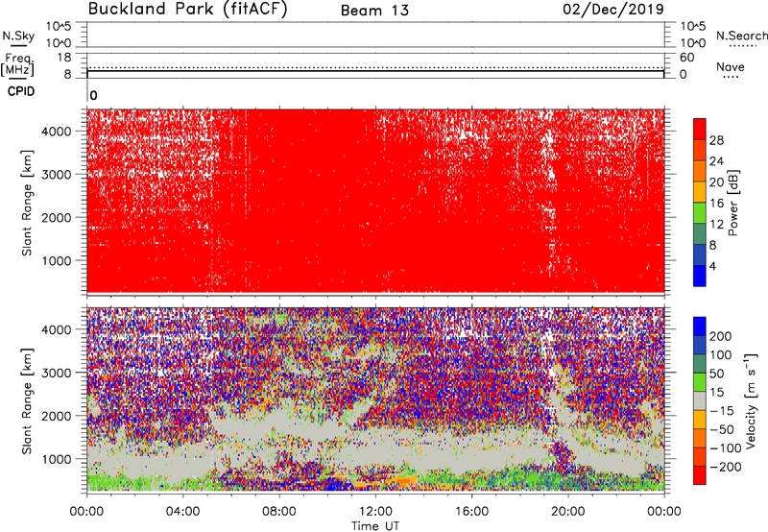Click the 'N.Search' legend label

741,36
